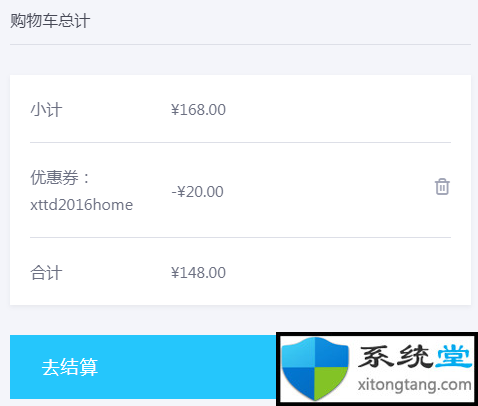Click the divider between 小计 and 优惠券 rows
This screenshot has height=406, width=478.
(x=240, y=142)
